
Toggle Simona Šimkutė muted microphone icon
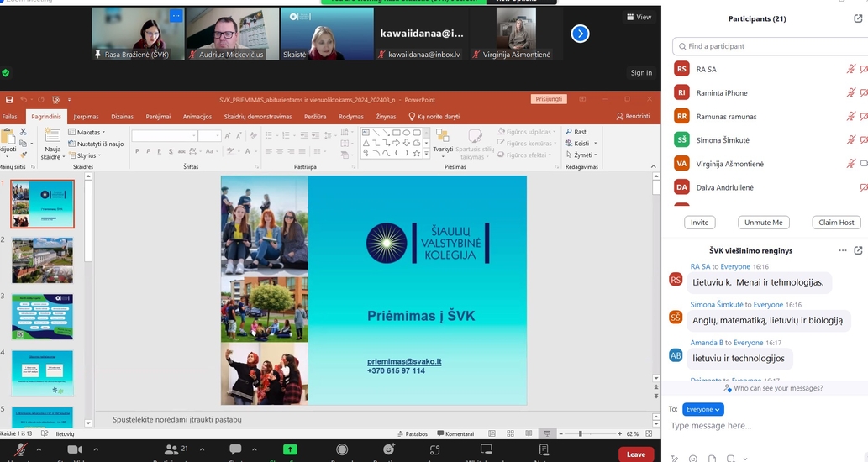[851, 140]
